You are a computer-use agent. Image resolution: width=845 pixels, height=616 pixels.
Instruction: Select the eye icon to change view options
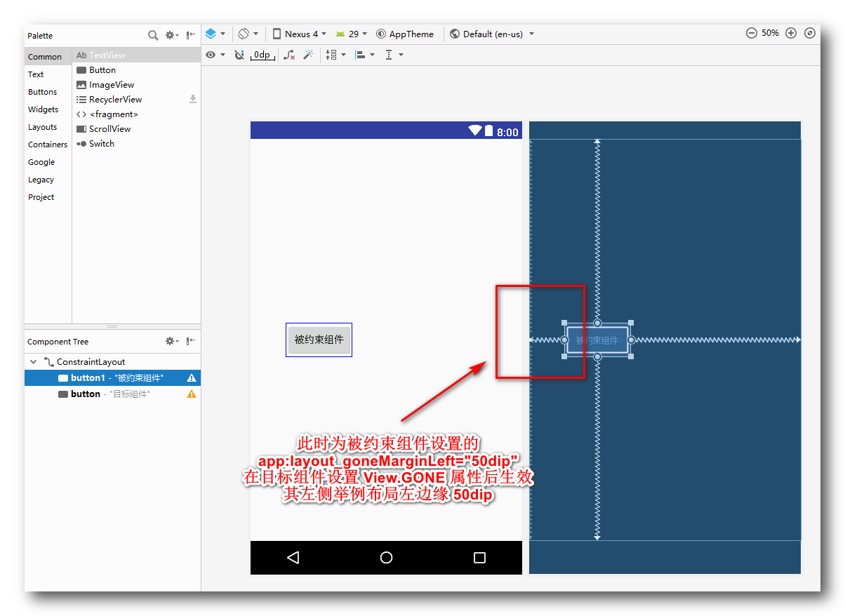[x=211, y=54]
